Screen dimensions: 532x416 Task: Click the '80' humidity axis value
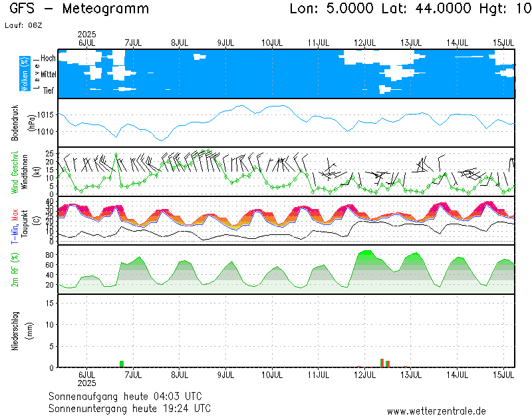tap(49, 255)
